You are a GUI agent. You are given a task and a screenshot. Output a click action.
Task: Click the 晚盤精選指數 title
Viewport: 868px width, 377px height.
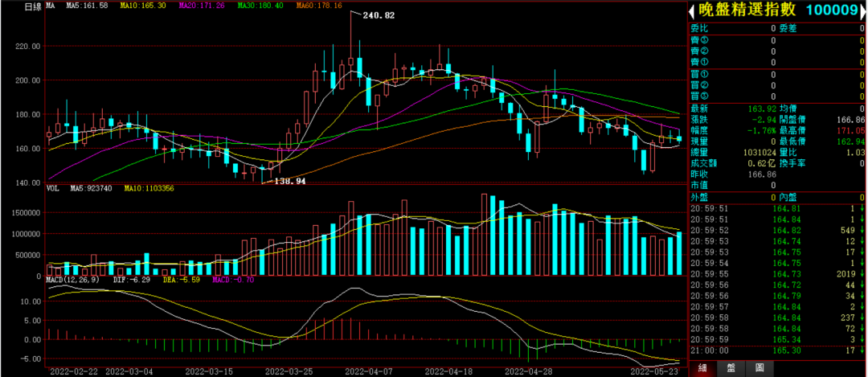pyautogui.click(x=746, y=10)
